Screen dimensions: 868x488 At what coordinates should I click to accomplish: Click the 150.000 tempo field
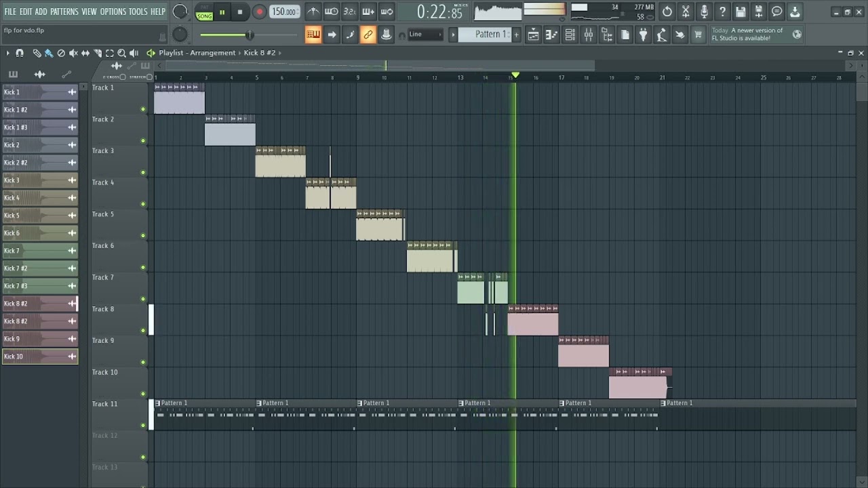(284, 12)
